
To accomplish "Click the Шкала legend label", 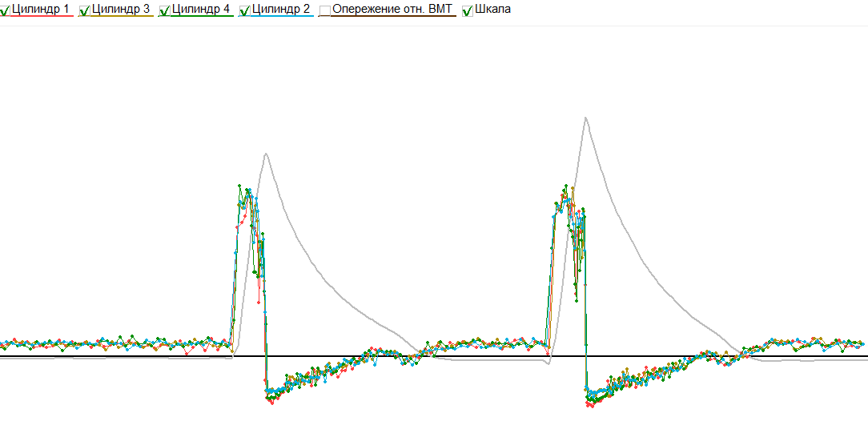I will (492, 9).
